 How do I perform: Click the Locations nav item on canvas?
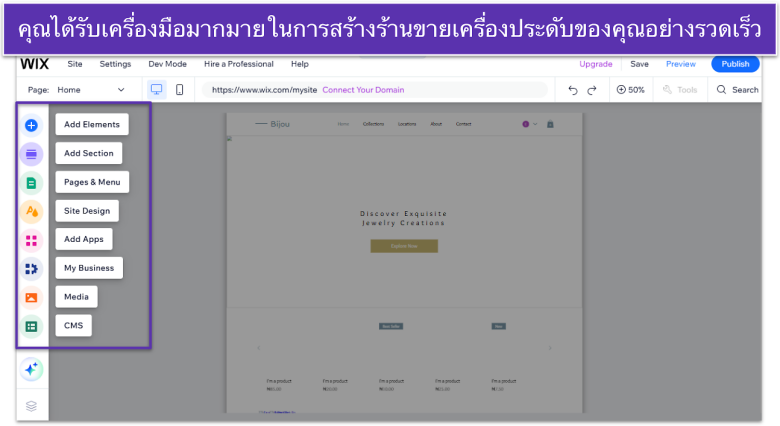point(407,124)
